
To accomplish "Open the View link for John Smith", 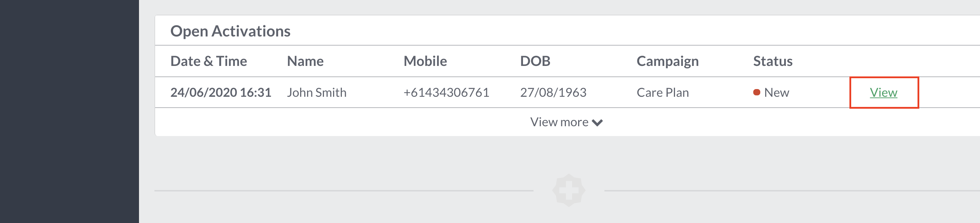I will [883, 93].
